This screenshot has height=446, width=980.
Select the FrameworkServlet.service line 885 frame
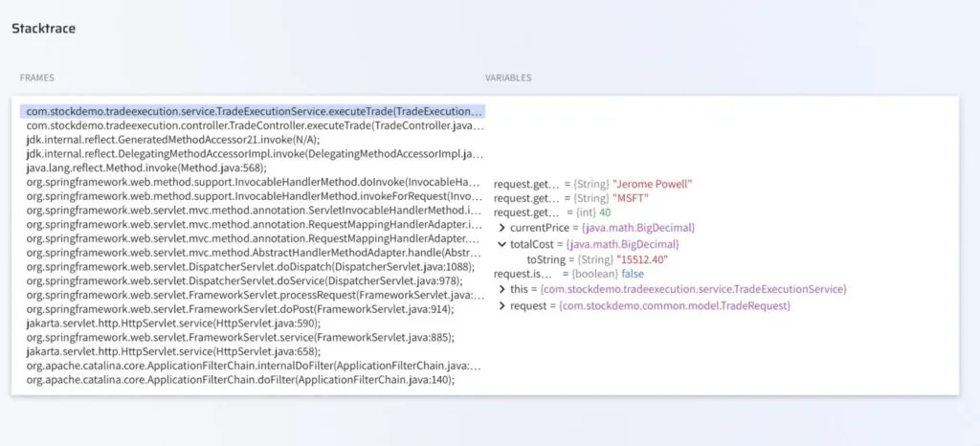pyautogui.click(x=240, y=338)
